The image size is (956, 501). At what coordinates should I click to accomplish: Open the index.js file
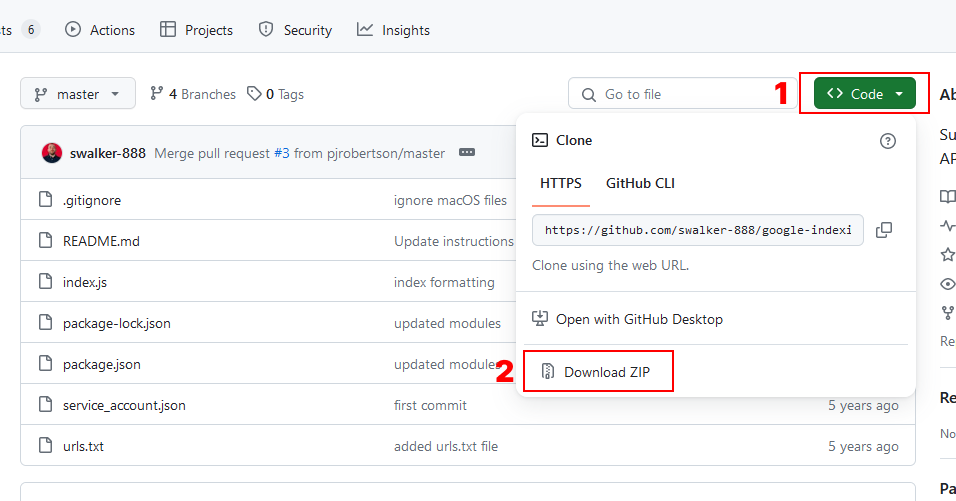click(x=85, y=282)
